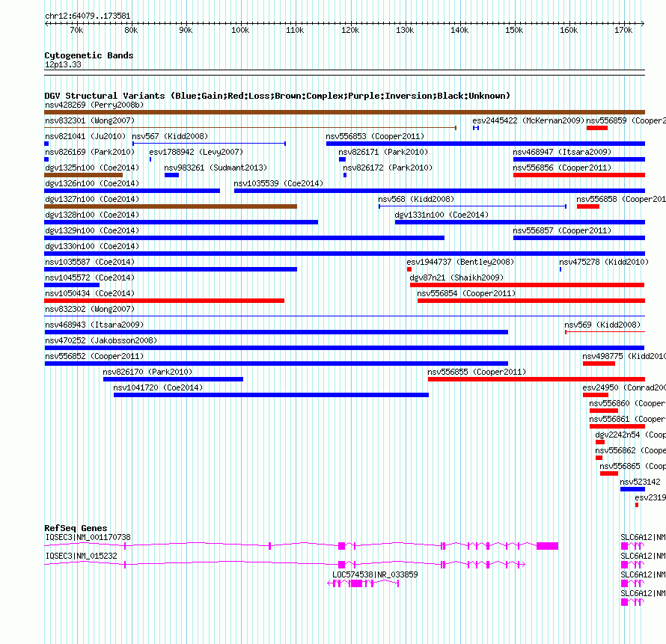
Task: Select nsv470252 (Jakobsson2008) variant label
Action: [x=101, y=340]
